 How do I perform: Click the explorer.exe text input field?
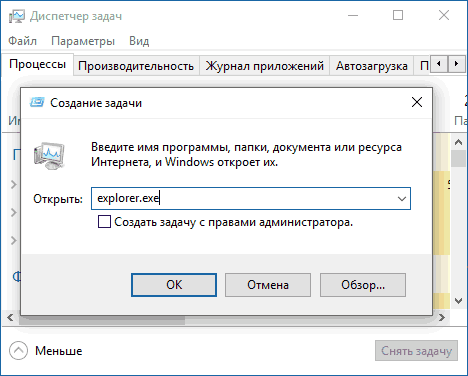(251, 198)
